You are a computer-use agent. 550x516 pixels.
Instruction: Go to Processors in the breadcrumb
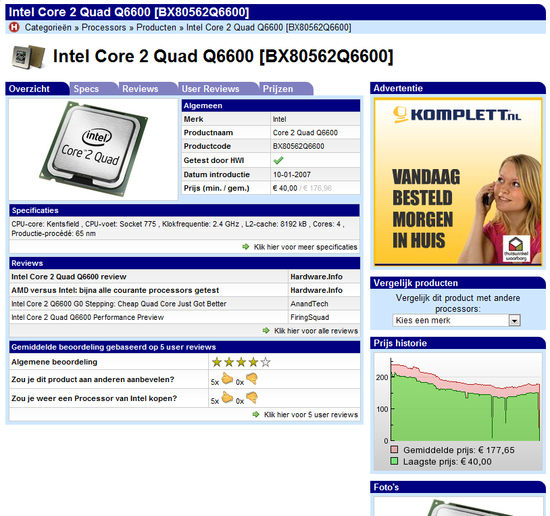104,27
